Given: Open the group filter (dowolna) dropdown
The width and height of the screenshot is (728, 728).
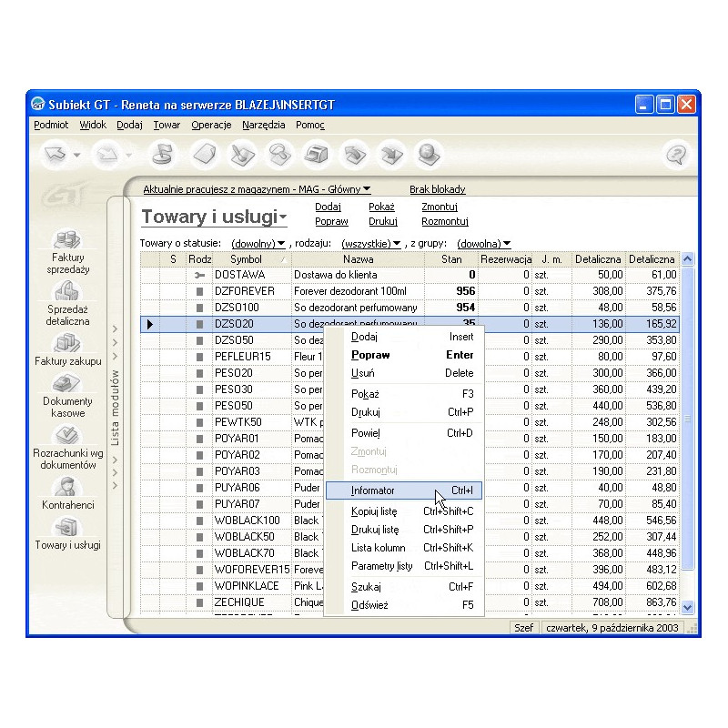Looking at the screenshot, I should tap(483, 244).
